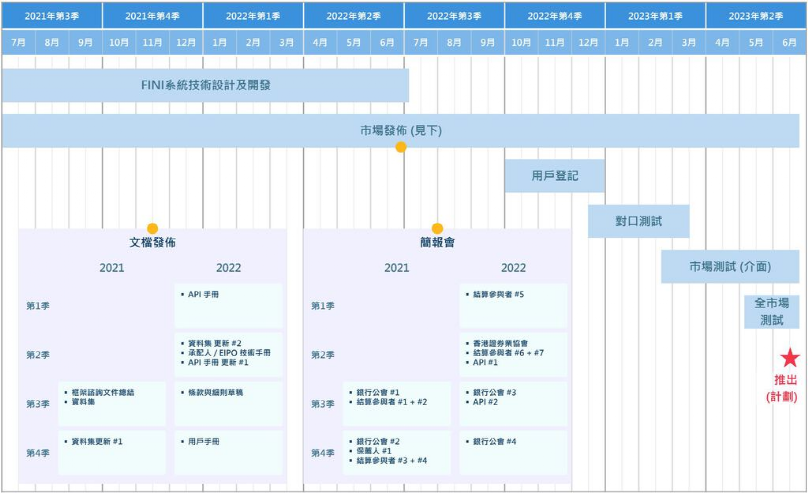
Task: Click the '銀行公會 #2' item
Action: (x=378, y=441)
